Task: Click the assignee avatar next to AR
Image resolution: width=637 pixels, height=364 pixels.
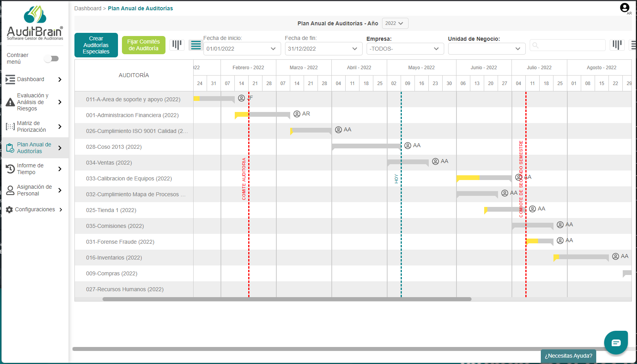Action: coord(297,114)
